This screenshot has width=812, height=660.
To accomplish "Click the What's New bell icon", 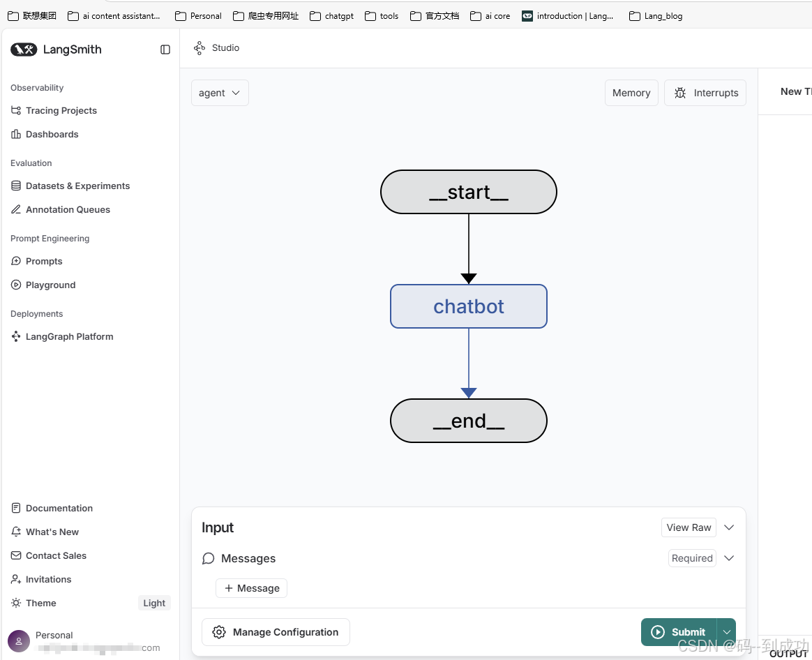I will 16,532.
